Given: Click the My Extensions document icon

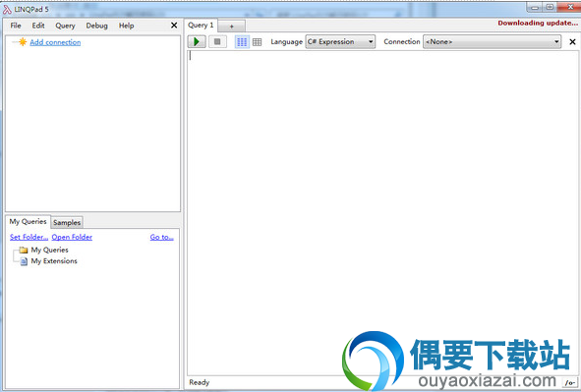Looking at the screenshot, I should pyautogui.click(x=24, y=261).
